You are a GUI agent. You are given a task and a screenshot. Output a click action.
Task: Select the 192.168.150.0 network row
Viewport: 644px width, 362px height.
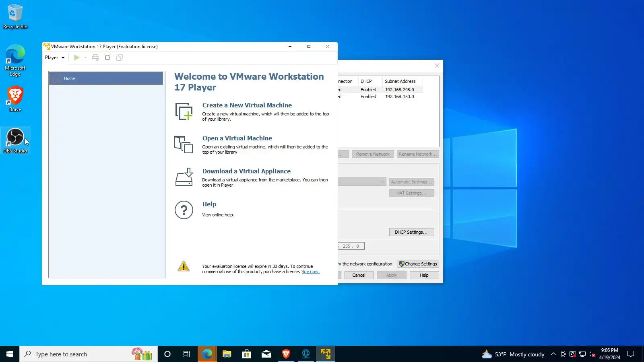point(380,97)
